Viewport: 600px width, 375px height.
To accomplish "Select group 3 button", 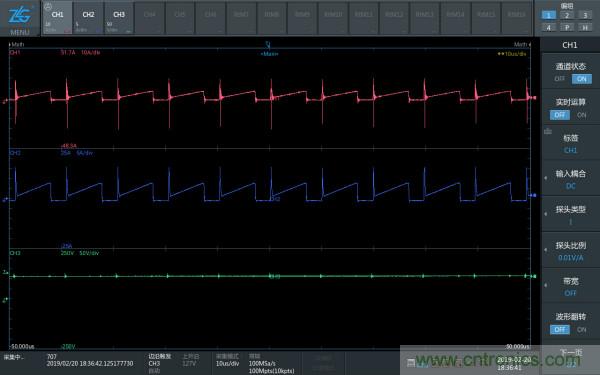I will coord(585,15).
